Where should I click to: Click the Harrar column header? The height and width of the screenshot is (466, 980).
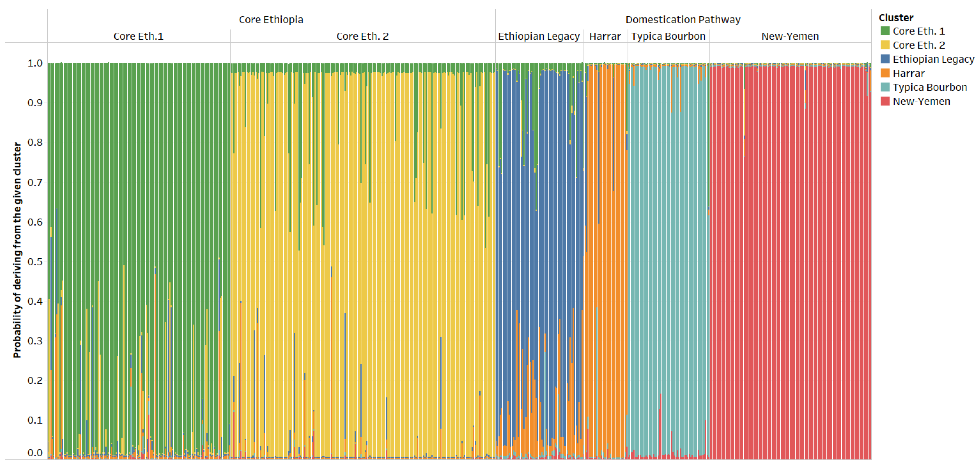pos(605,36)
